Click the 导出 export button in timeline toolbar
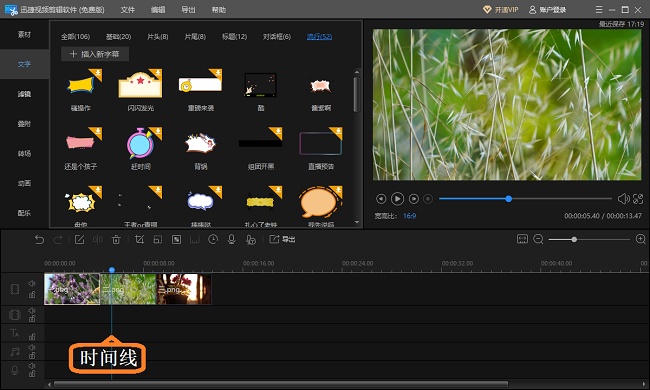Screen dimensions: 650x390 [x=282, y=240]
